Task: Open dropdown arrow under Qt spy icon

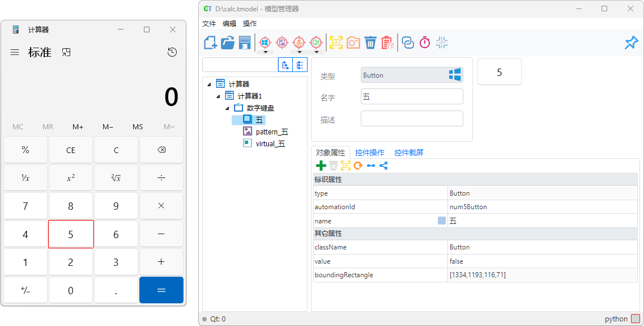Action: point(317,52)
